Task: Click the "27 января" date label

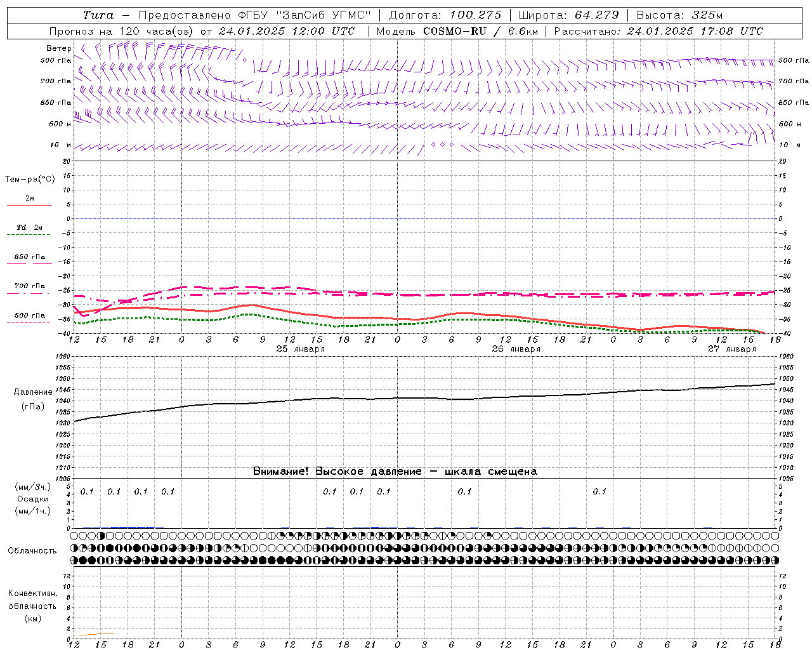Action: pos(732,349)
